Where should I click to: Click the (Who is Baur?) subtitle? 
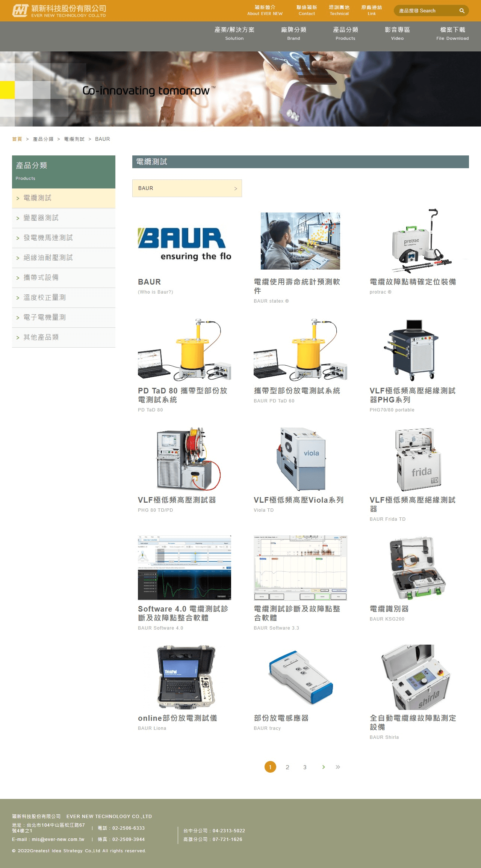click(x=155, y=292)
